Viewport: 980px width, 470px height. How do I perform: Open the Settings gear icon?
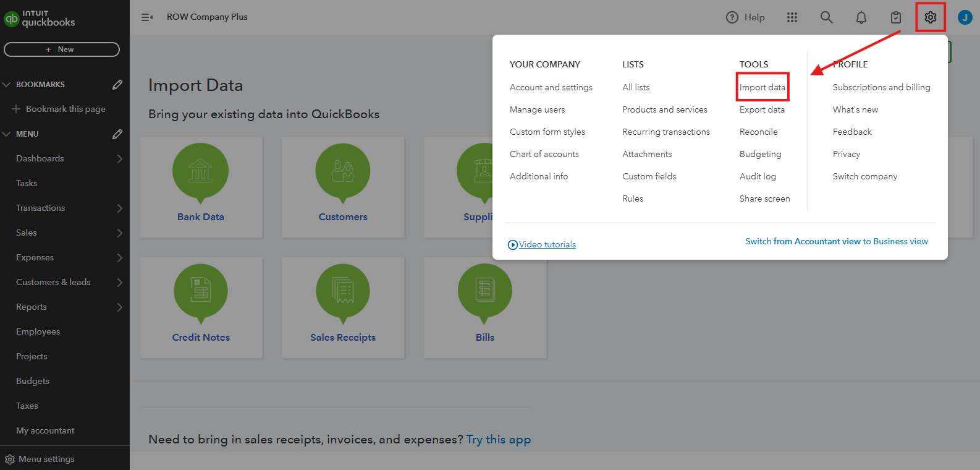pyautogui.click(x=930, y=17)
